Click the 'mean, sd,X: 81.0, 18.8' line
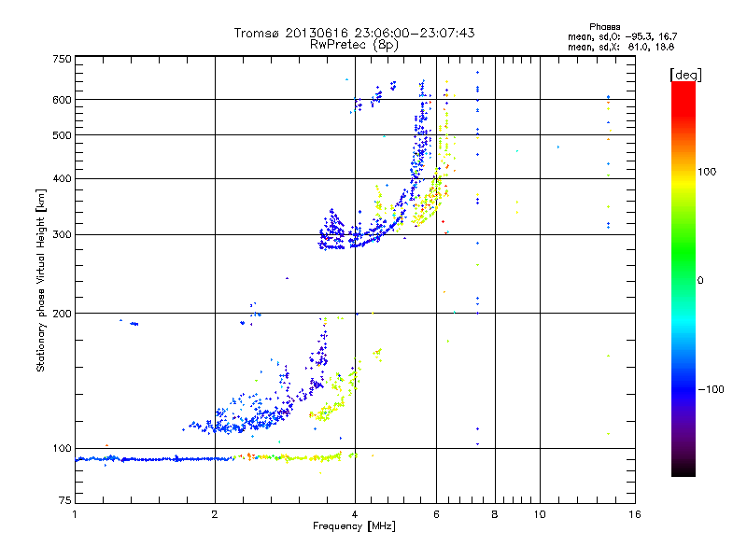This screenshot has width=747, height=560. pyautogui.click(x=621, y=47)
